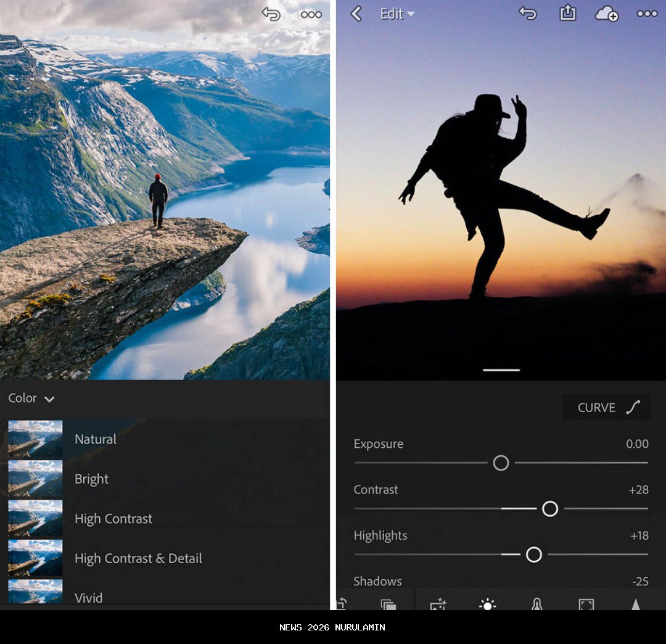The width and height of the screenshot is (666, 644).
Task: Choose the Natural profile
Action: 95,439
